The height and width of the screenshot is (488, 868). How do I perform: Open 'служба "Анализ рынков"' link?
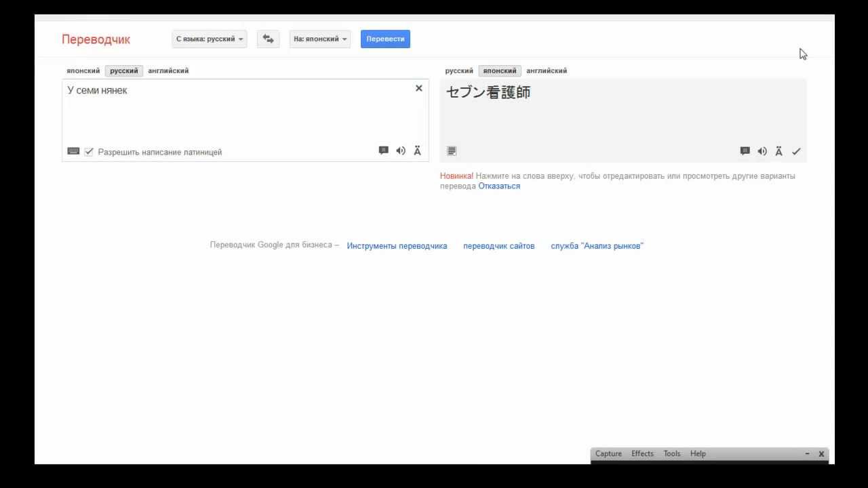(x=597, y=246)
